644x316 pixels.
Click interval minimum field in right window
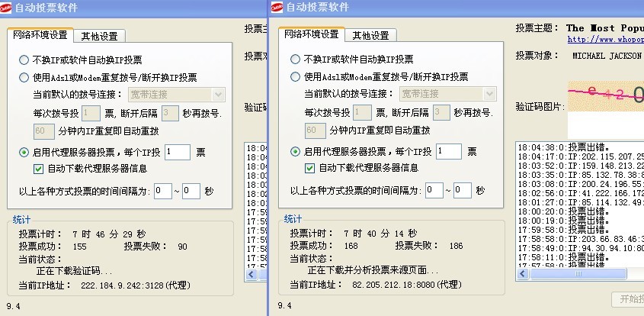tap(434, 190)
